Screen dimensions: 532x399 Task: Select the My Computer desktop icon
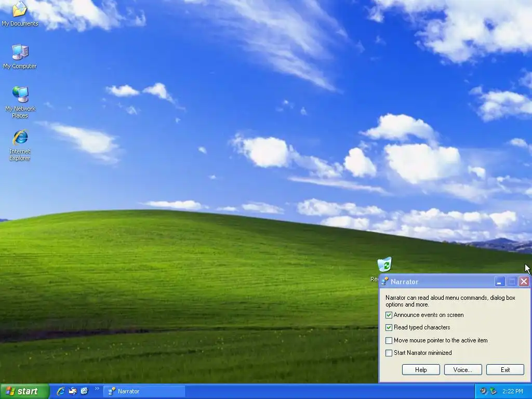20,57
